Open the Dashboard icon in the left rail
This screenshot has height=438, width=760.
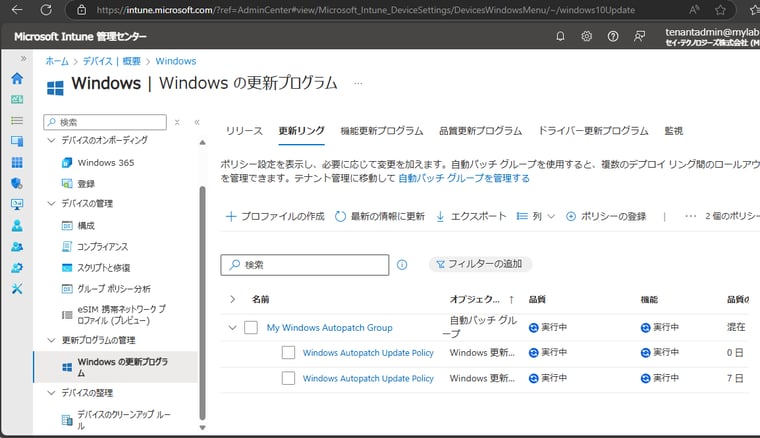click(x=17, y=99)
